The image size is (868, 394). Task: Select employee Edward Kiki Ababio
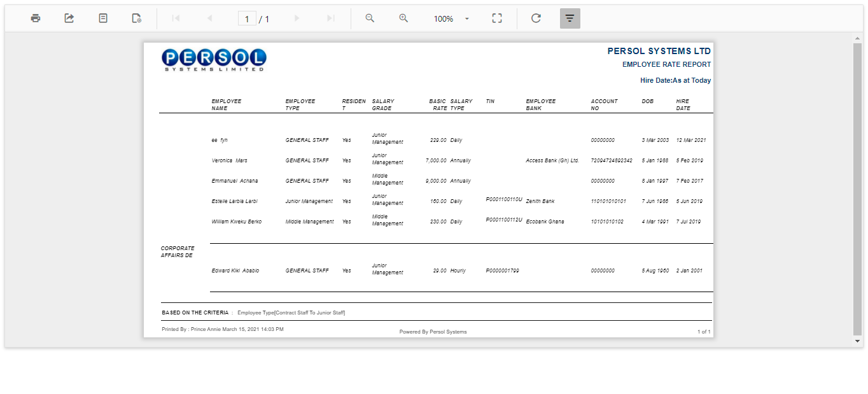235,271
